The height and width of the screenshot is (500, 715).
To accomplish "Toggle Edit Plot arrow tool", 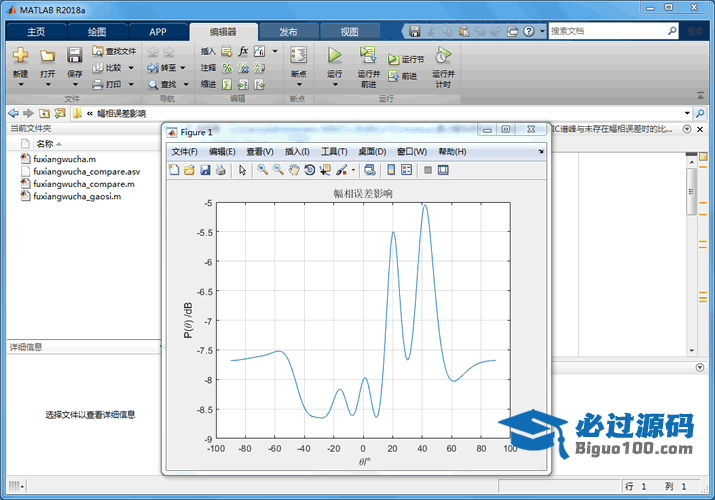I will click(x=242, y=170).
